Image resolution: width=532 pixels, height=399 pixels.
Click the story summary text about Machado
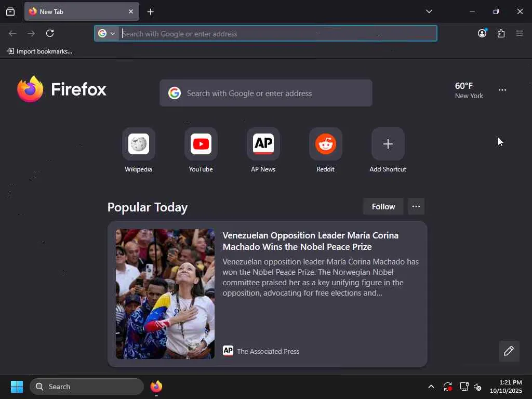321,277
